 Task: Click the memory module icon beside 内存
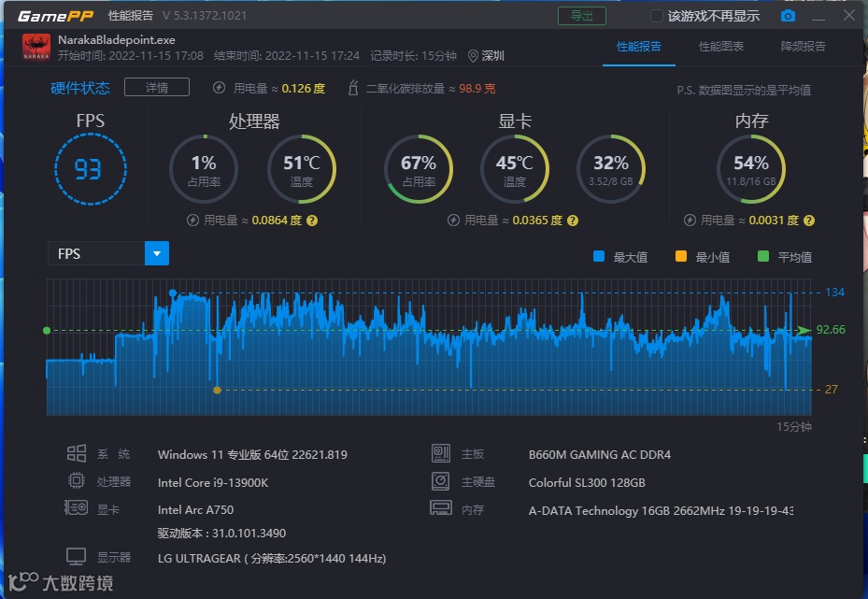coord(441,508)
